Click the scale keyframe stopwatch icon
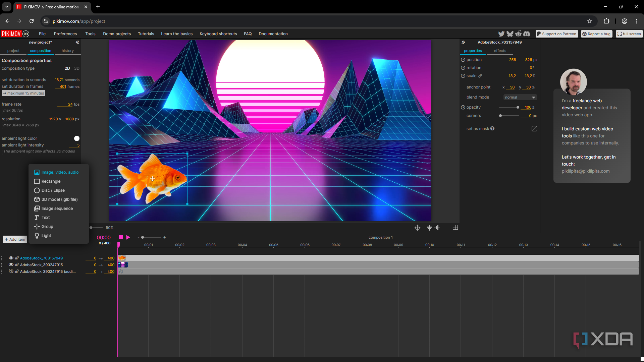This screenshot has width=644, height=362. pos(463,76)
